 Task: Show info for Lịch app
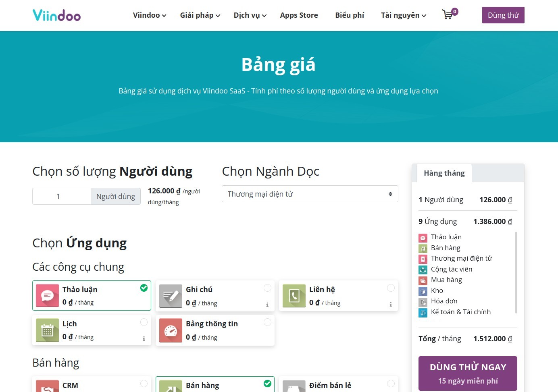(x=144, y=339)
